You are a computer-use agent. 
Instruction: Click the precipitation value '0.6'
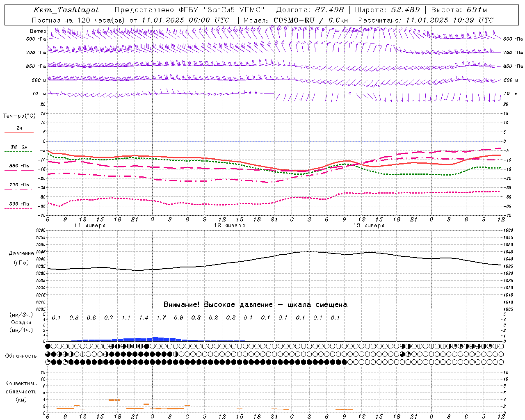click(91, 317)
